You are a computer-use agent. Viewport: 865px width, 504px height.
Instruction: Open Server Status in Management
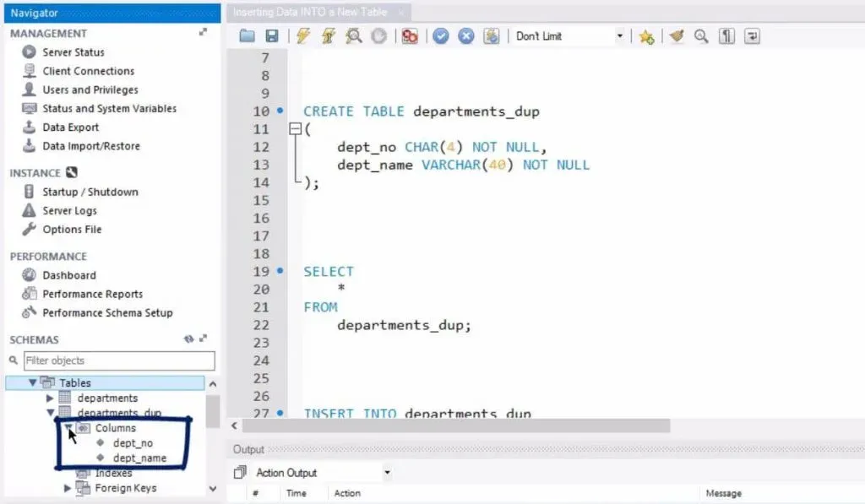pos(73,52)
